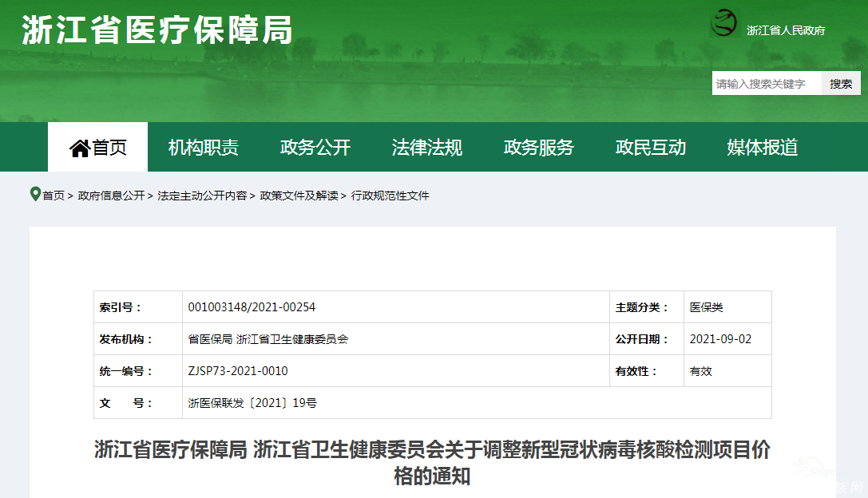Click the 首页 breadcrumb link
The image size is (868, 498).
tap(54, 196)
